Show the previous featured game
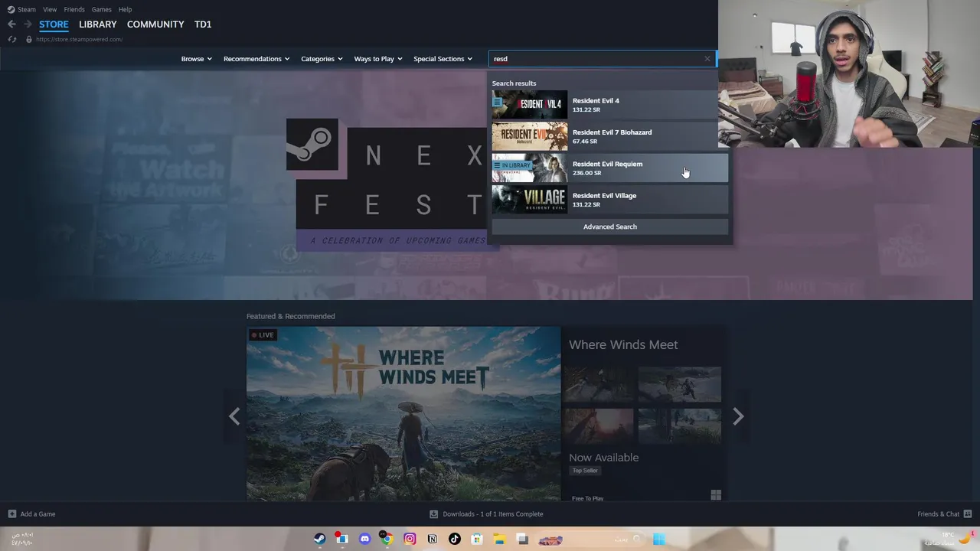The width and height of the screenshot is (980, 551). (x=234, y=416)
